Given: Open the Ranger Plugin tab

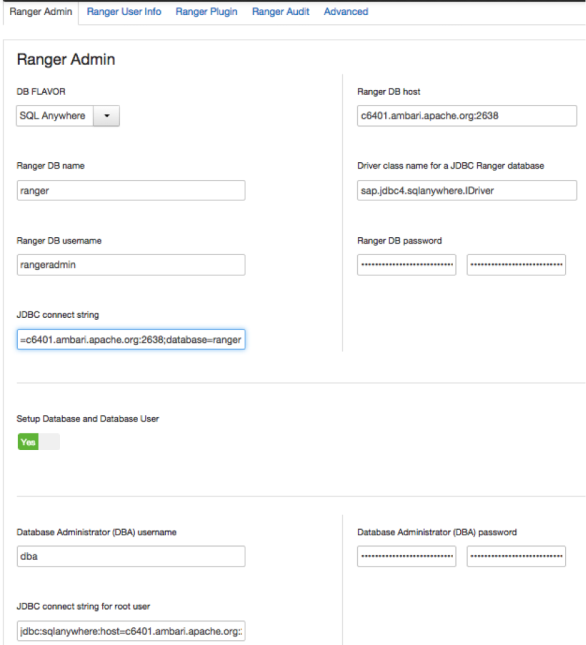Looking at the screenshot, I should [x=206, y=12].
